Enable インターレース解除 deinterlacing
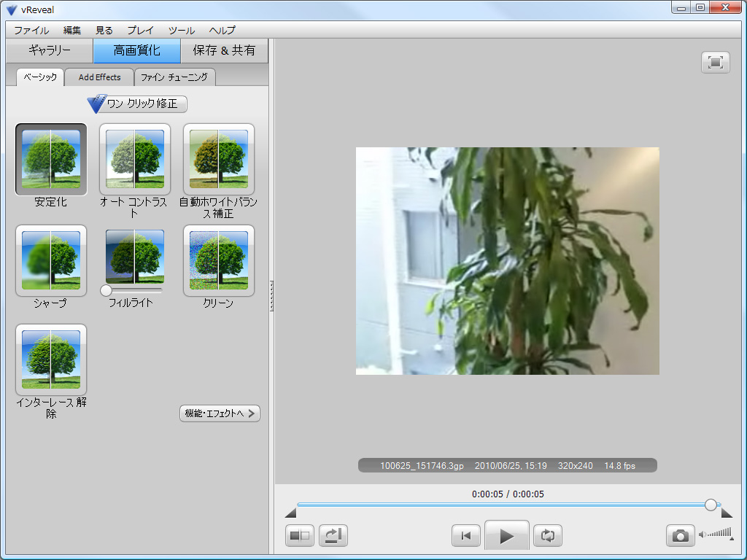The height and width of the screenshot is (560, 747). 50,359
